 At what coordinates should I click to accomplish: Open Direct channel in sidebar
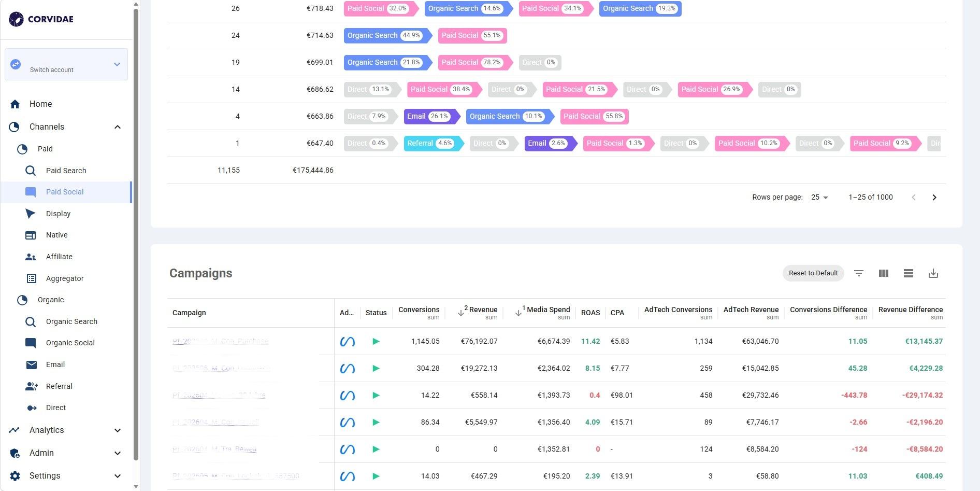[x=56, y=408]
